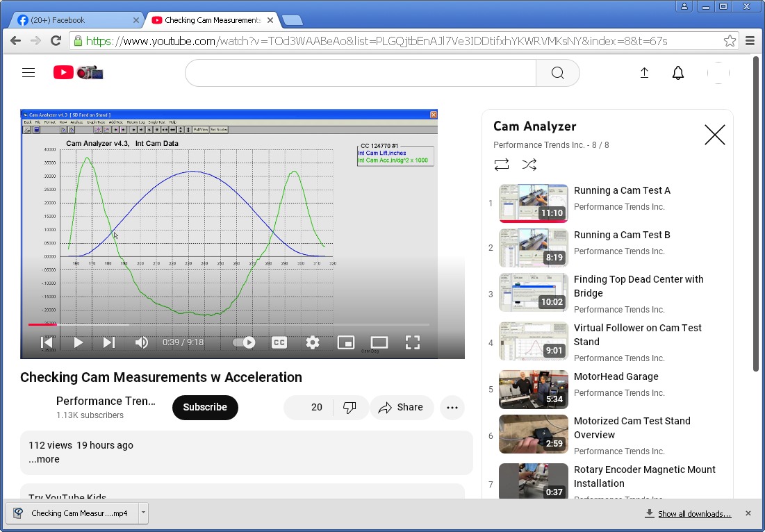
Task: Go to YouTube home via logo
Action: coord(78,73)
